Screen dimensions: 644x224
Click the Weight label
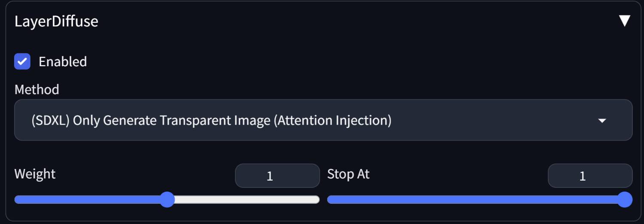pos(35,174)
